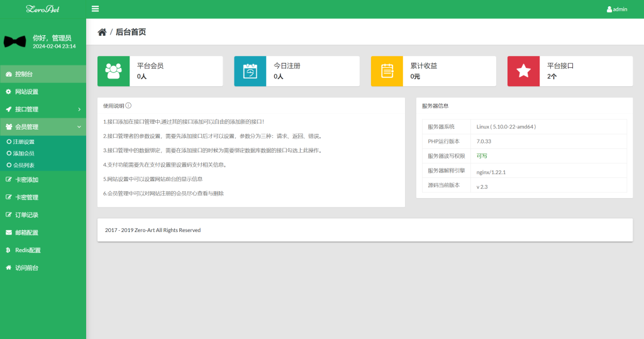Open Redis配置 page

(43, 250)
